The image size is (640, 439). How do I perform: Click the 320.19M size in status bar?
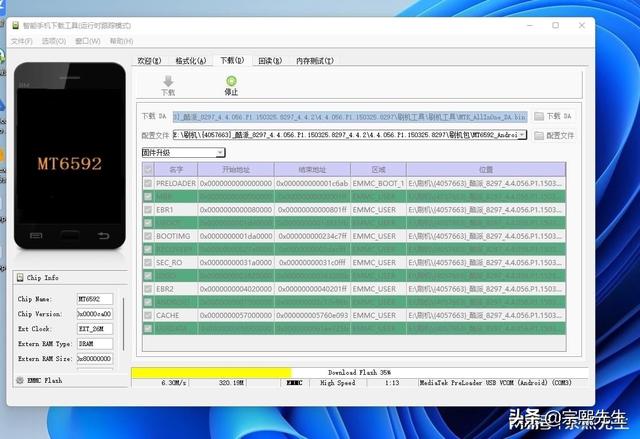(231, 383)
